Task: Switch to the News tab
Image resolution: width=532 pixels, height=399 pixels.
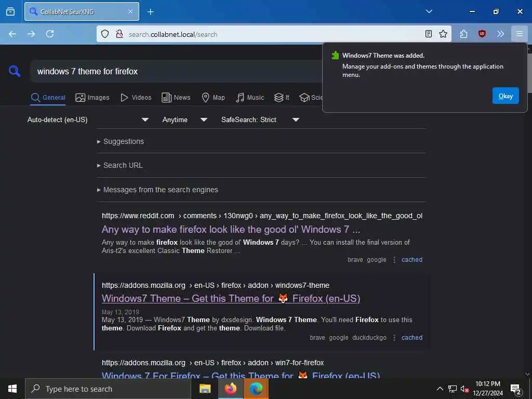Action: (176, 98)
